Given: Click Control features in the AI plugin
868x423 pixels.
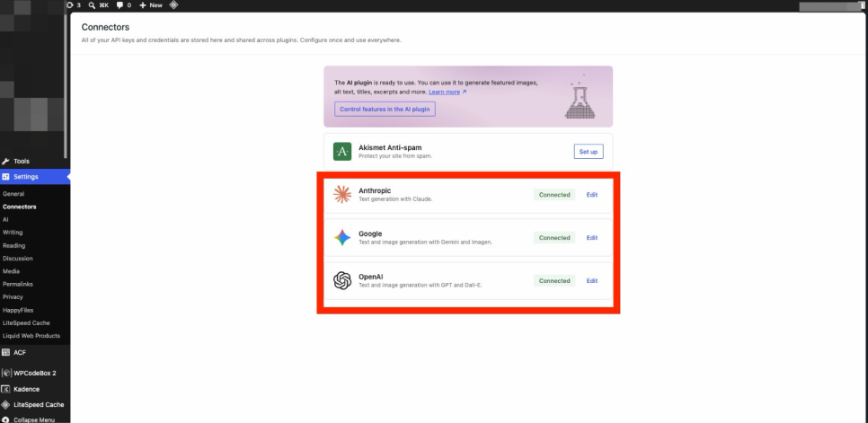Looking at the screenshot, I should [x=385, y=109].
